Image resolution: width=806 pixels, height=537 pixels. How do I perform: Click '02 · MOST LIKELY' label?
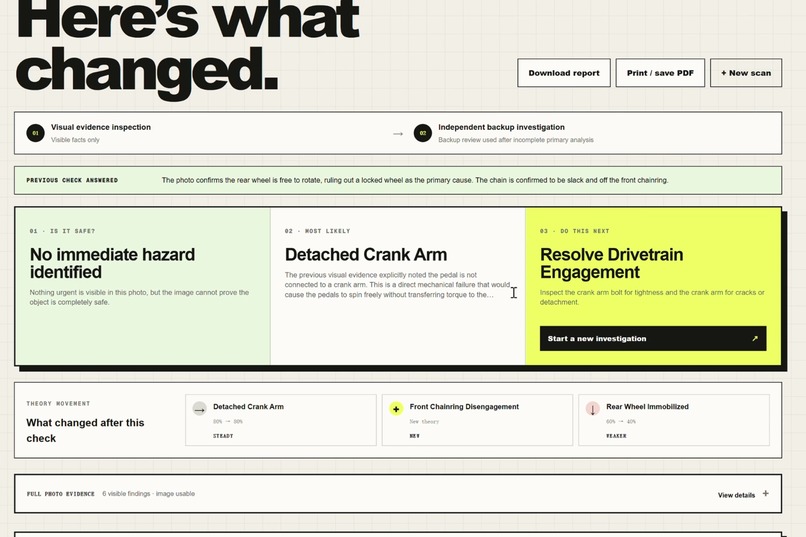tap(317, 231)
